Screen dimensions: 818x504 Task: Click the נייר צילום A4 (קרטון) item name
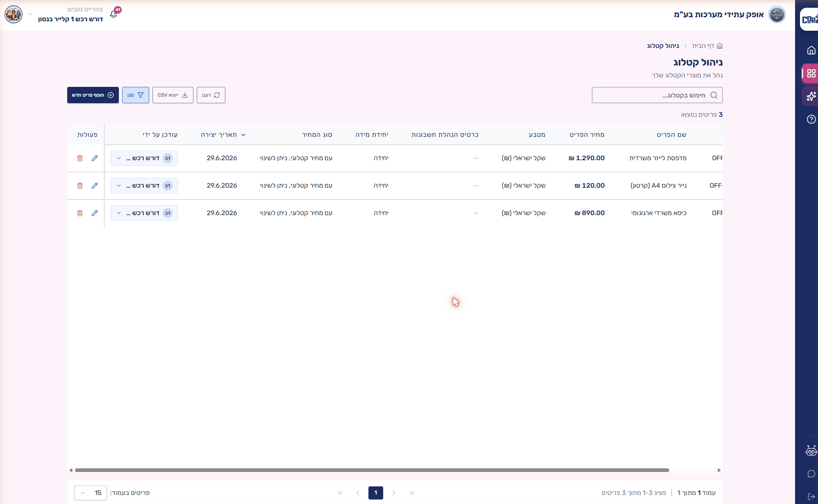659,186
